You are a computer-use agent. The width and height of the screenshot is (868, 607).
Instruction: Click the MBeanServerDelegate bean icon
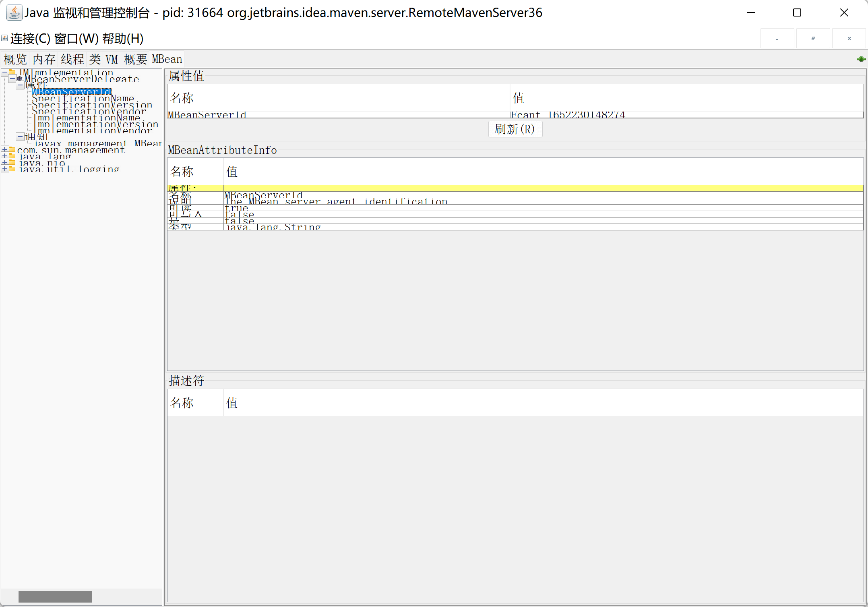click(20, 79)
